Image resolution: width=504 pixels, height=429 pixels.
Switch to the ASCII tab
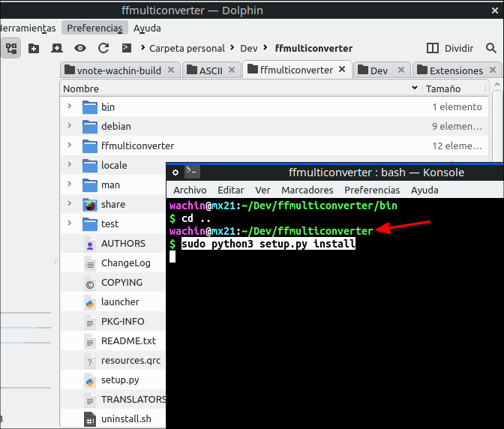211,70
